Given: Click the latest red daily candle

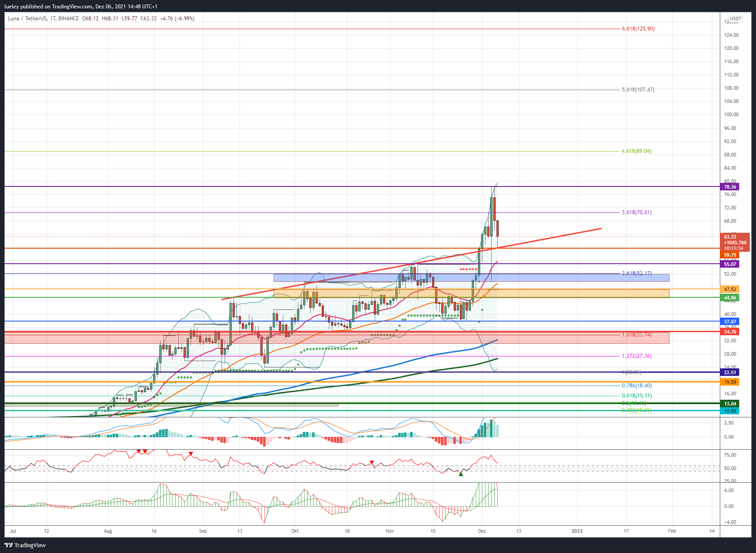Looking at the screenshot, I should point(497,229).
